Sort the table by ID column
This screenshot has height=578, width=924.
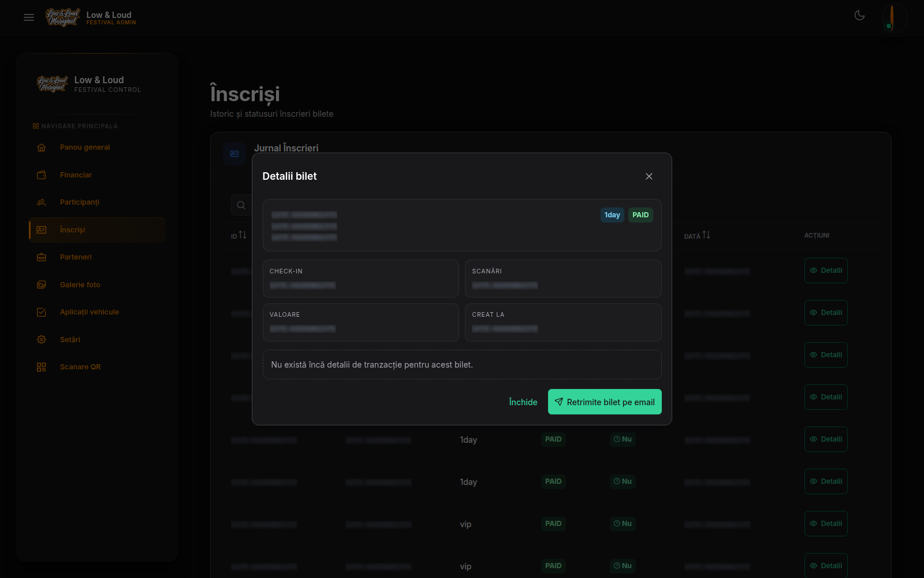(x=239, y=235)
